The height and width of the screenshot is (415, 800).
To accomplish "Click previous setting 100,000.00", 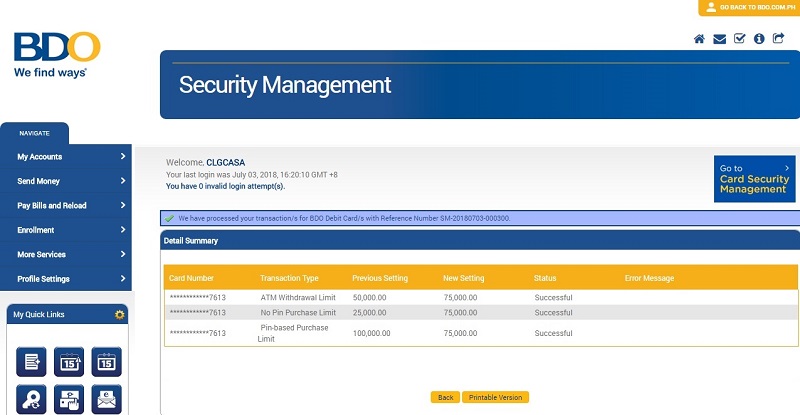I will pyautogui.click(x=371, y=333).
